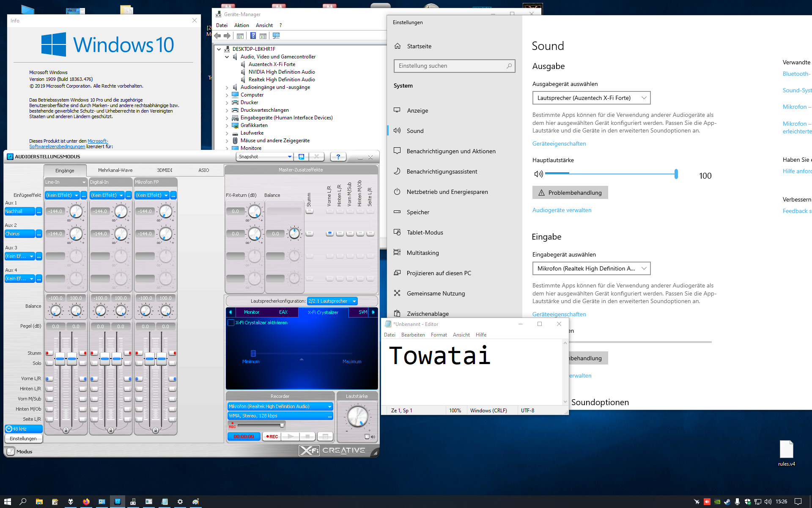Click the snapshot save icon
Image resolution: width=812 pixels, height=508 pixels.
coord(301,157)
